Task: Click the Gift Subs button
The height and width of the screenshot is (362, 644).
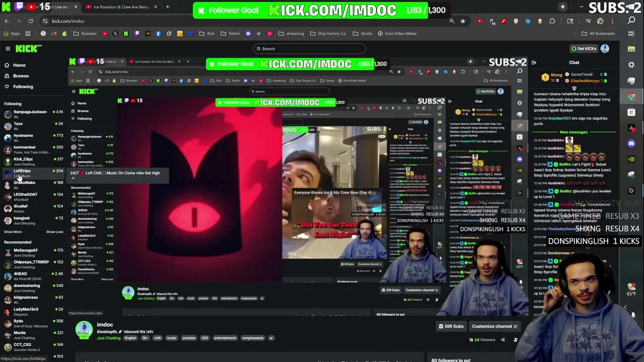Action: point(451,326)
